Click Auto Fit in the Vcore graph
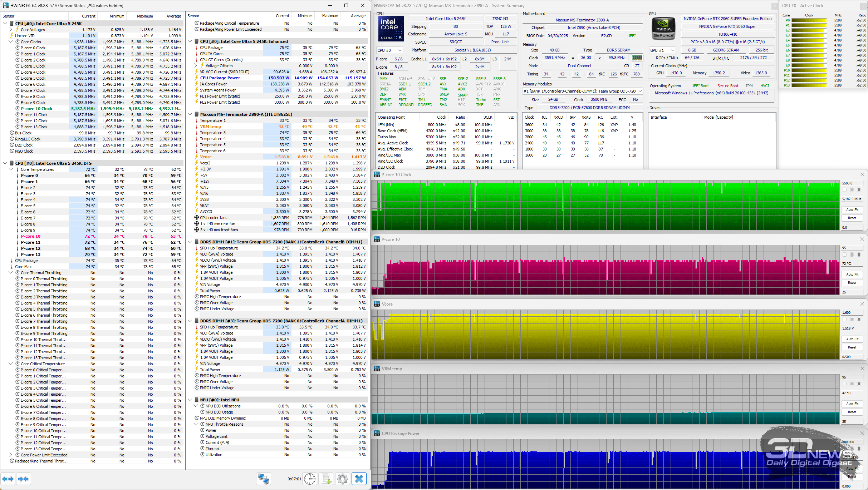 click(x=852, y=339)
